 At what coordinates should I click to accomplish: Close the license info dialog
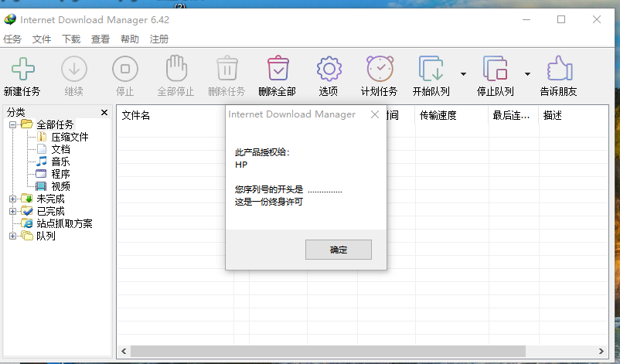(375, 114)
